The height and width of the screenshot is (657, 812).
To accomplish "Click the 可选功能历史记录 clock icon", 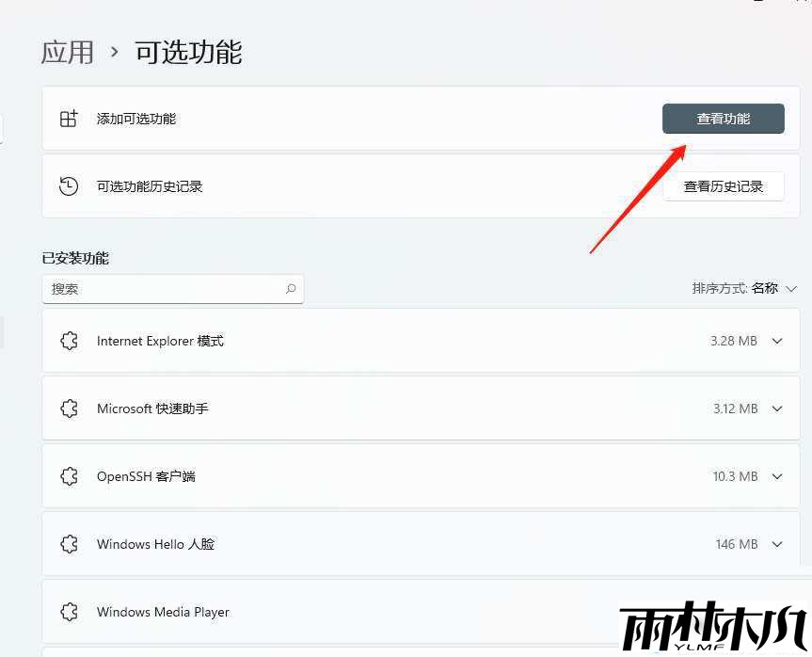I will [68, 186].
